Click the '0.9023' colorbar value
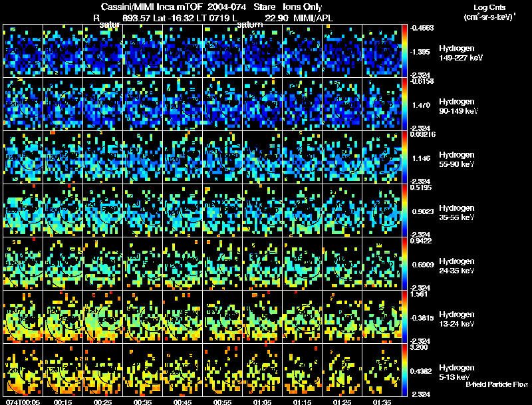The image size is (532, 405). (423, 211)
